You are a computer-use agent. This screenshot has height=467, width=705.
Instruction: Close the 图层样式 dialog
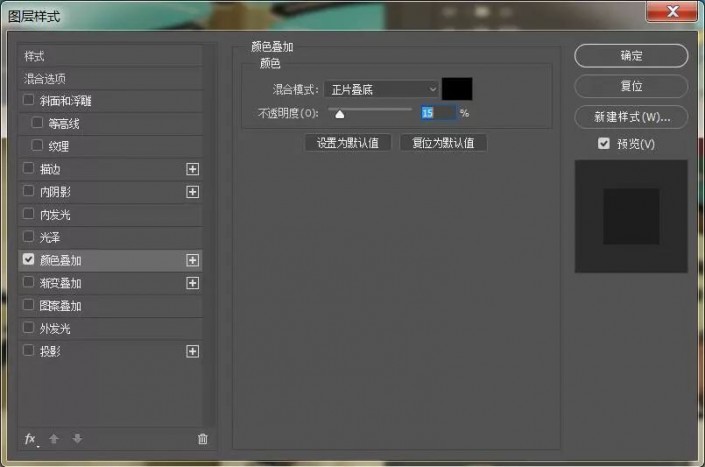click(672, 11)
